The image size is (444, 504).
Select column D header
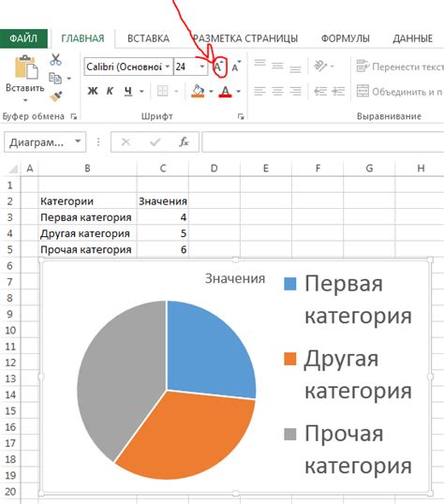pyautogui.click(x=215, y=168)
